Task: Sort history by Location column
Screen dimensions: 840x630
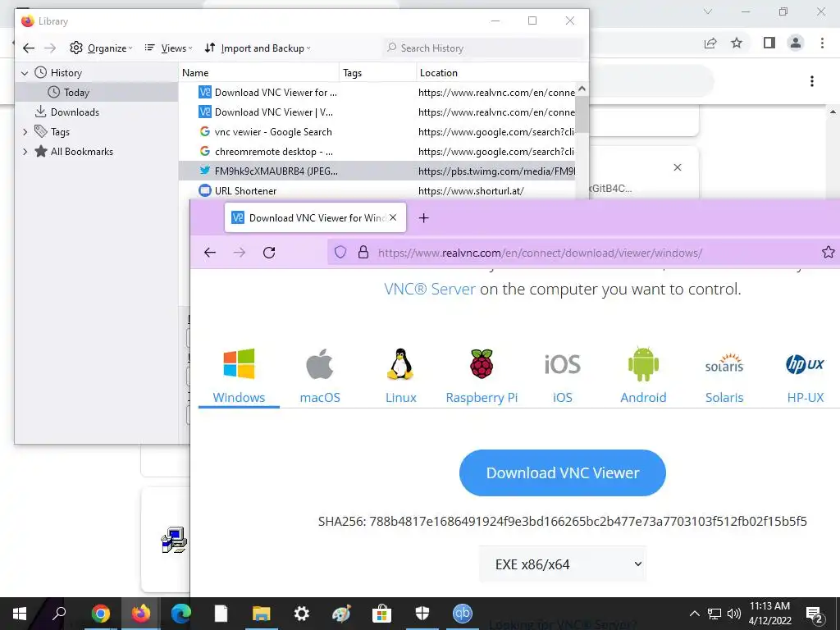Action: pos(502,73)
